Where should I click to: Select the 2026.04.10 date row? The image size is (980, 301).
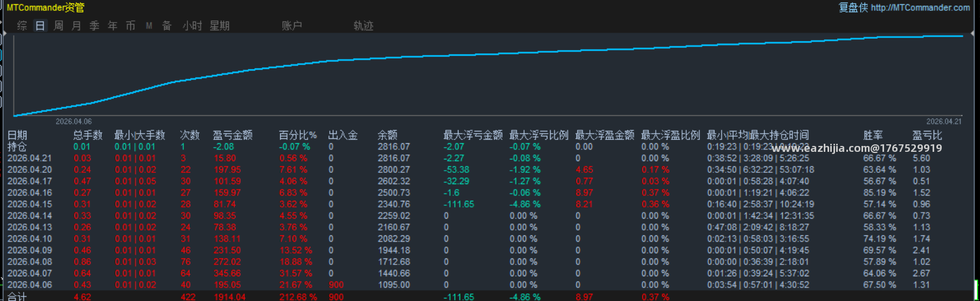click(30, 239)
